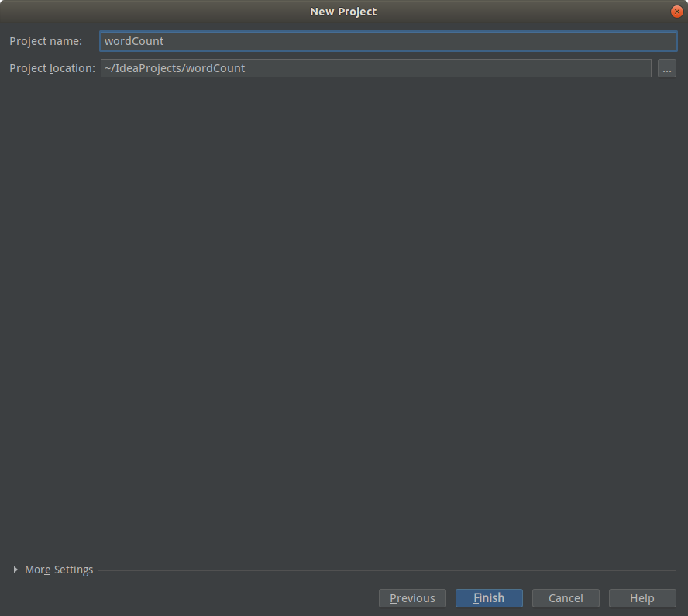Click the separator line beside More Settings
This screenshot has width=688, height=616.
pyautogui.click(x=387, y=571)
